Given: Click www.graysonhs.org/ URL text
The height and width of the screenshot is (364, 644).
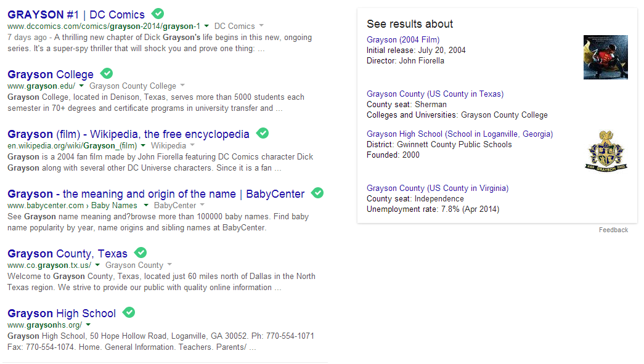Looking at the screenshot, I should (x=45, y=325).
